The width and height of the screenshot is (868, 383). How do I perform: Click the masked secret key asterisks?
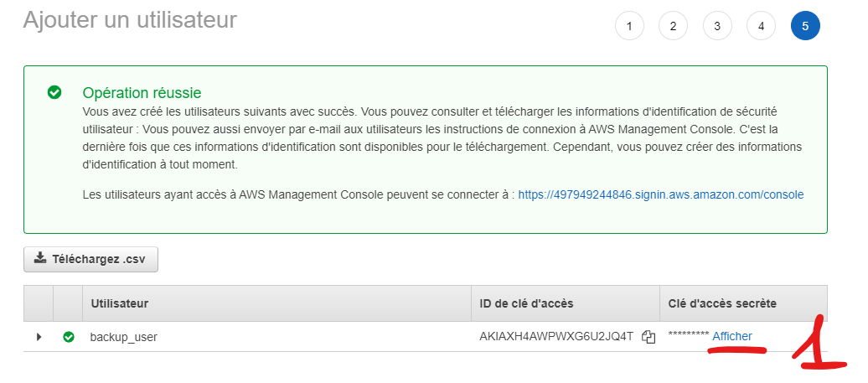(689, 335)
